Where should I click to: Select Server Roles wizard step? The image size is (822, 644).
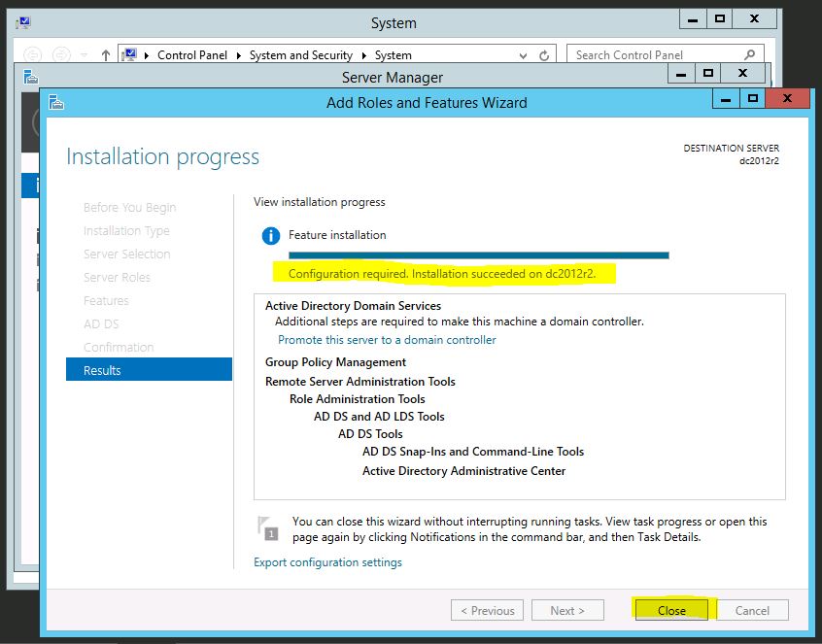click(x=117, y=277)
